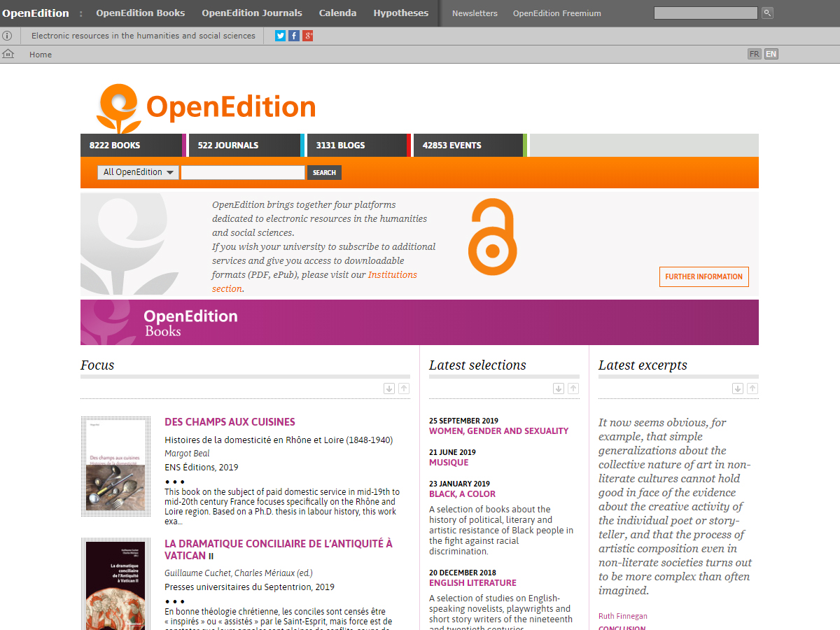
Task: Click the Twitter share icon
Action: [x=281, y=36]
